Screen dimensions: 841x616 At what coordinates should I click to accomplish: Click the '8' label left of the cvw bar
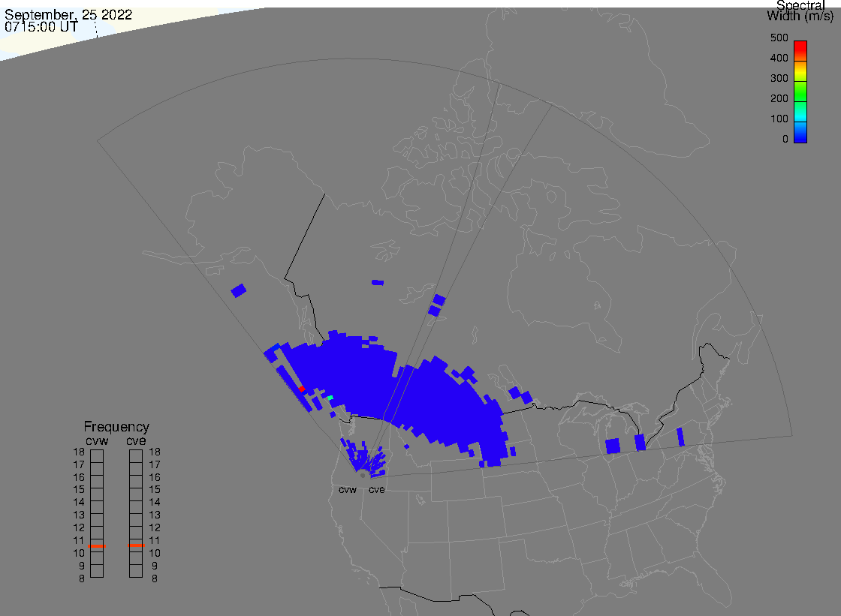[x=82, y=579]
